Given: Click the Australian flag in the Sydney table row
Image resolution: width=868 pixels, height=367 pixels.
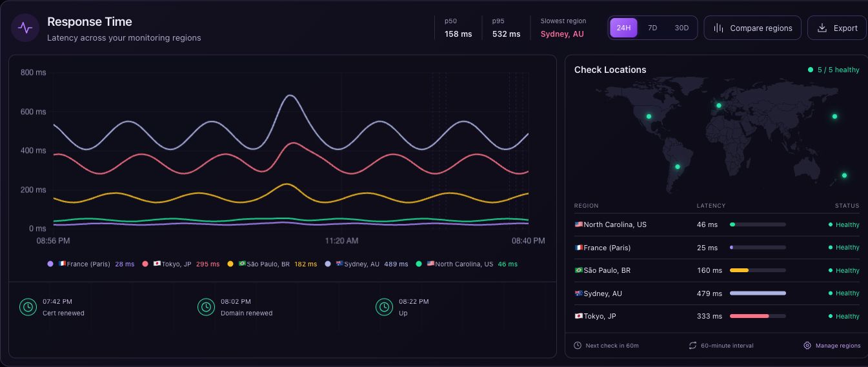Looking at the screenshot, I should pyautogui.click(x=579, y=293).
